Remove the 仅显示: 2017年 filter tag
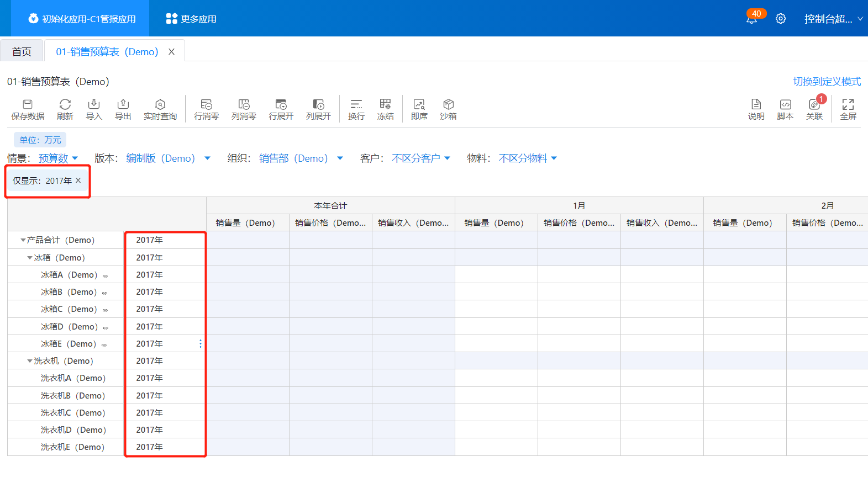868x488 pixels. pos(78,181)
